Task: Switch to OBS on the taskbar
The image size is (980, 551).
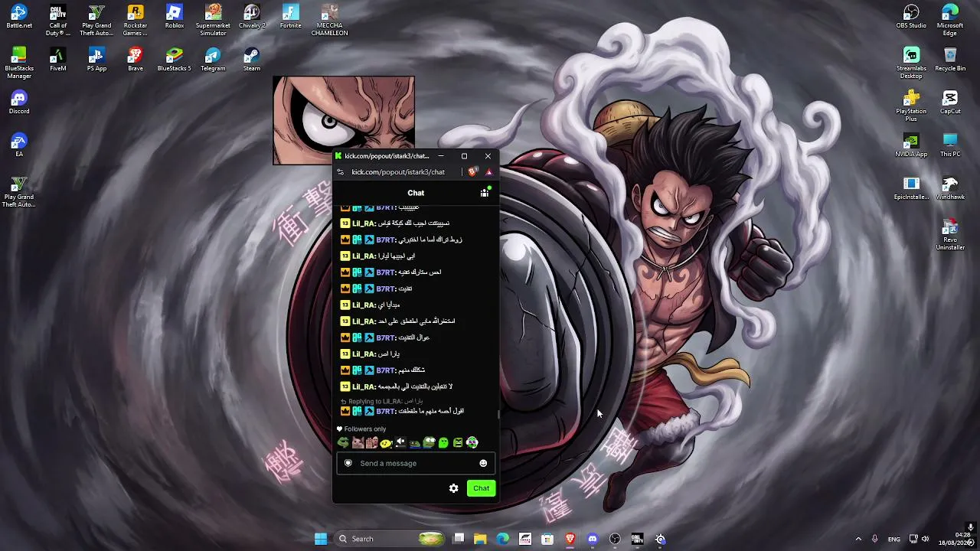Action: [615, 539]
